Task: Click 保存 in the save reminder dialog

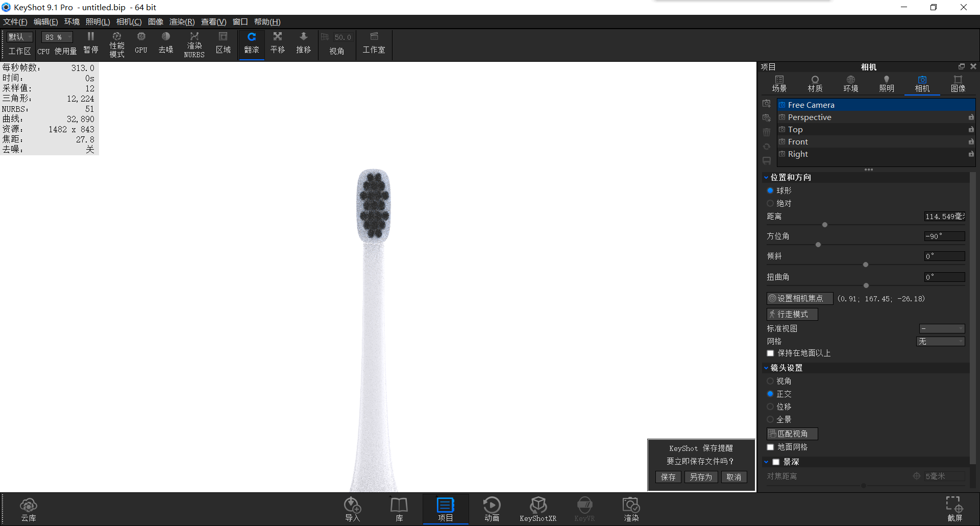Action: coord(668,477)
